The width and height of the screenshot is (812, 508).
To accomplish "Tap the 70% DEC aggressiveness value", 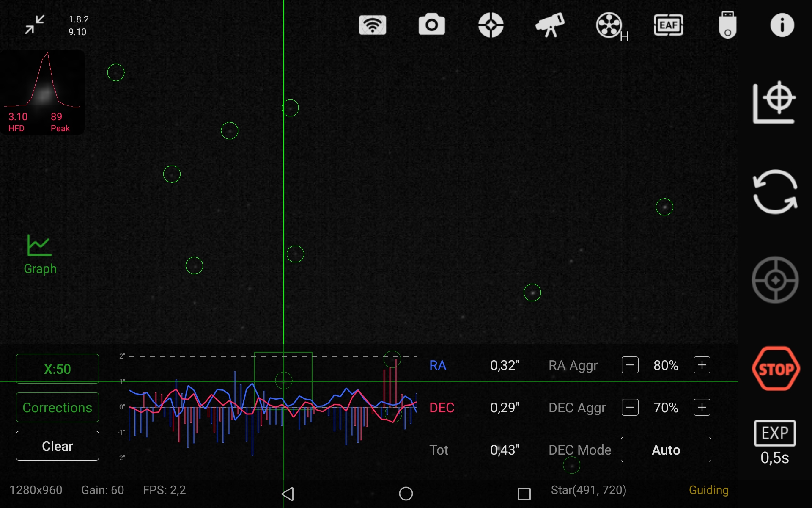I will [x=666, y=407].
